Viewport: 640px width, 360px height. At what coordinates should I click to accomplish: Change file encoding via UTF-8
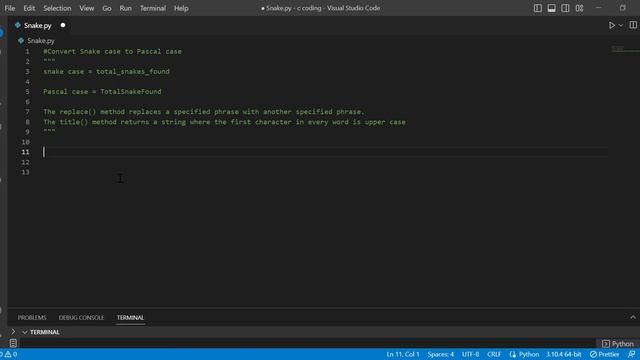[470, 354]
